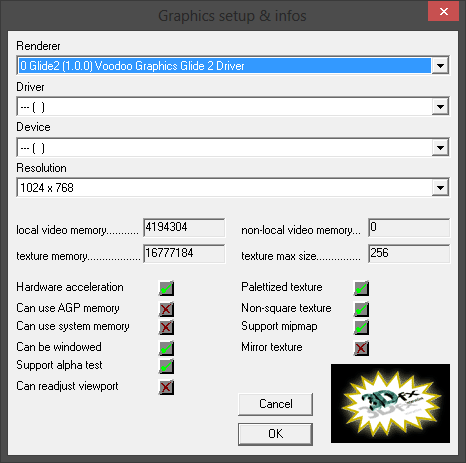This screenshot has width=466, height=463.
Task: Click the Hardware acceleration green check icon
Action: (x=166, y=288)
